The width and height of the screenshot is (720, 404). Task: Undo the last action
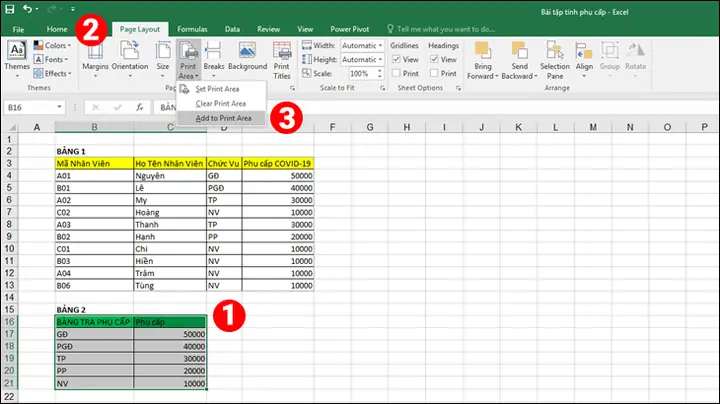coord(28,9)
